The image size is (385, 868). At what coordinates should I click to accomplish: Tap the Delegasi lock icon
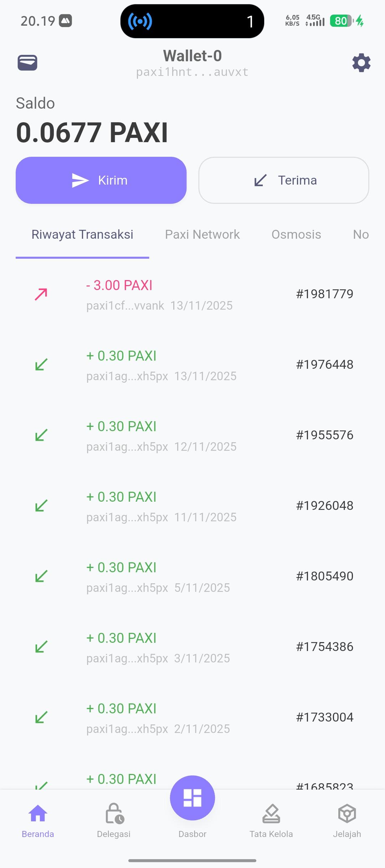click(x=114, y=813)
